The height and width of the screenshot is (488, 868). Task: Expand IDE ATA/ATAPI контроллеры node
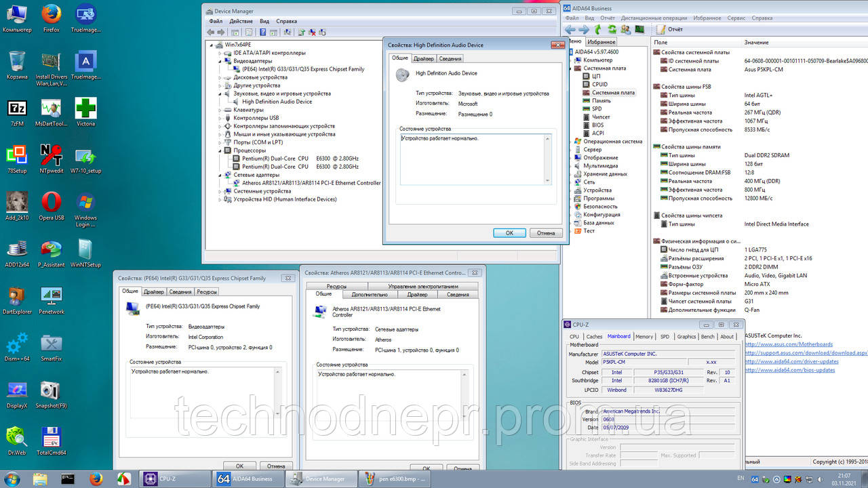(x=220, y=53)
